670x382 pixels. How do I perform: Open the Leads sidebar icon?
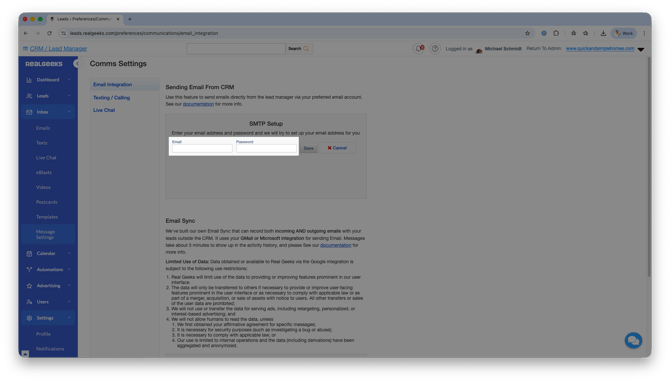(x=29, y=96)
